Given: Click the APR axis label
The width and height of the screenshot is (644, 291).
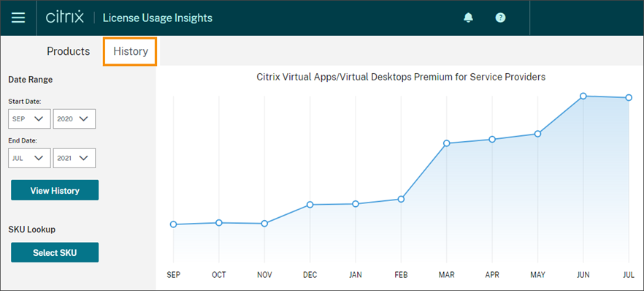Looking at the screenshot, I should [x=492, y=275].
